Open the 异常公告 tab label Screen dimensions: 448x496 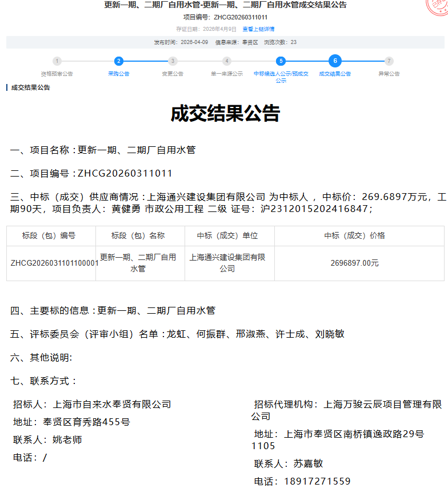[389, 74]
